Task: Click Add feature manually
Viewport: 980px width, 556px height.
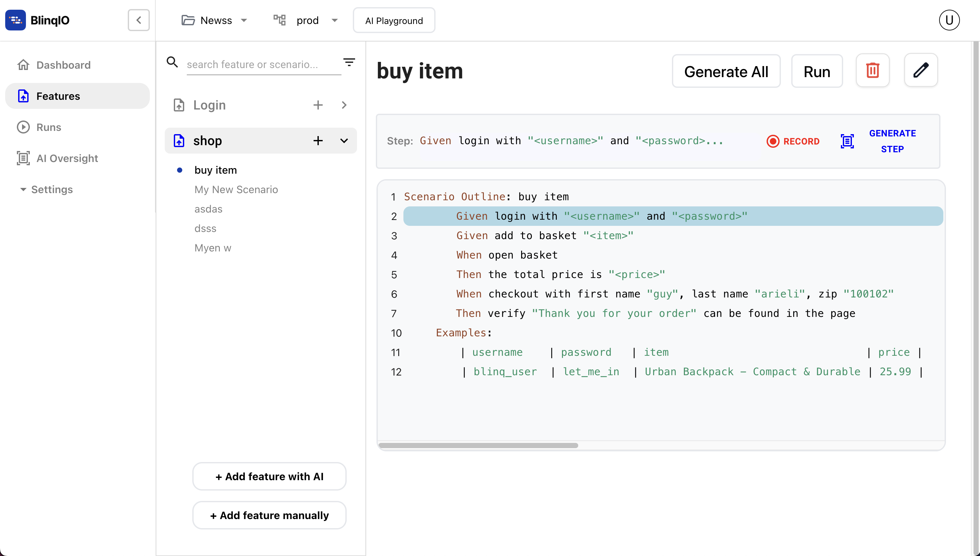Action: (x=269, y=515)
